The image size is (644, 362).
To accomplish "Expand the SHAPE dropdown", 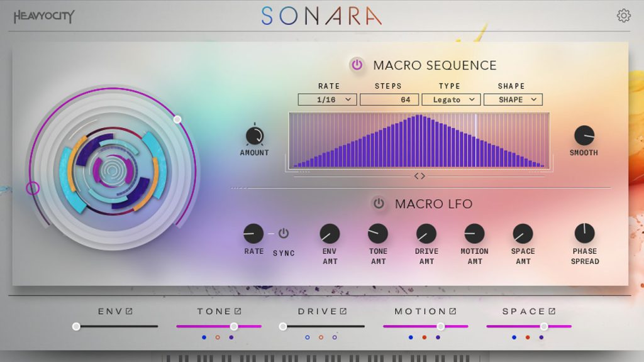I will 513,99.
